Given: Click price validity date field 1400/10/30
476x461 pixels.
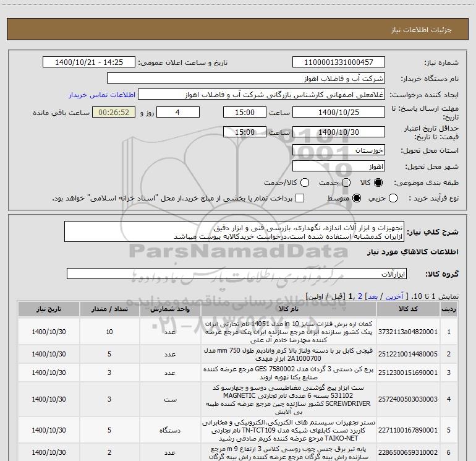Looking at the screenshot, I should point(339,132).
